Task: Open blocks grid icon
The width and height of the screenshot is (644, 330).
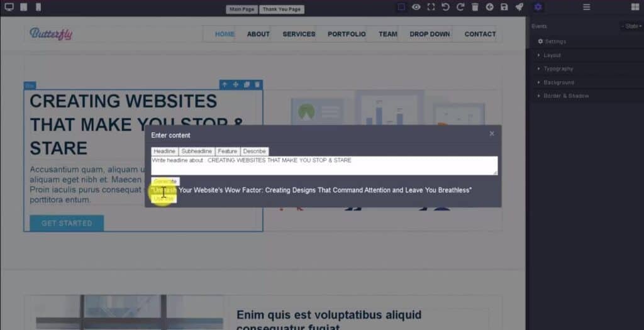Action: click(x=635, y=7)
